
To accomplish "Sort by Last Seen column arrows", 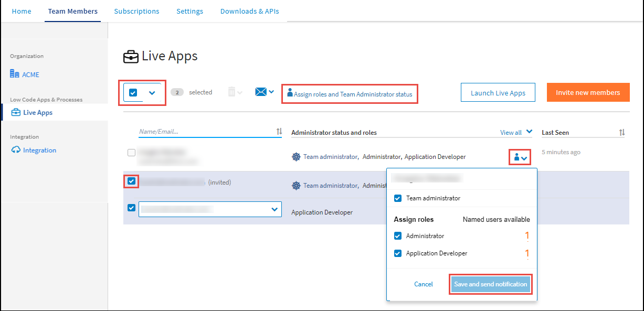I will 622,133.
